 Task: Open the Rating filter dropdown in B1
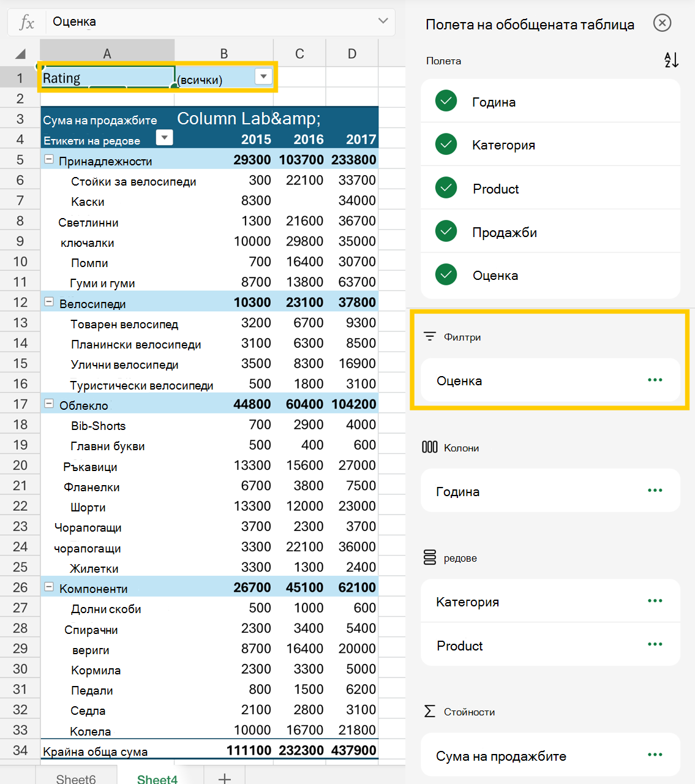[263, 77]
